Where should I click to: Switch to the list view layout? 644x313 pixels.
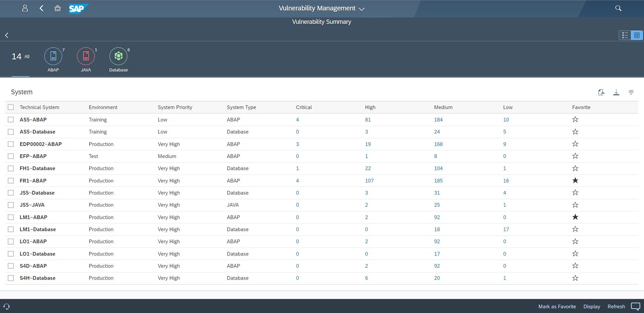[x=625, y=35]
